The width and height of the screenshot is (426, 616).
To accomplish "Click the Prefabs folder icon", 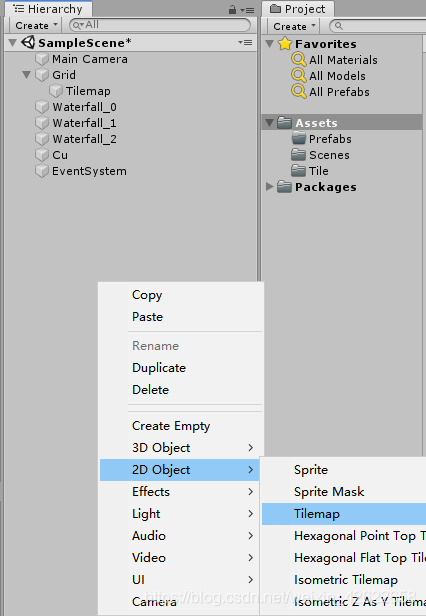I will [x=299, y=138].
